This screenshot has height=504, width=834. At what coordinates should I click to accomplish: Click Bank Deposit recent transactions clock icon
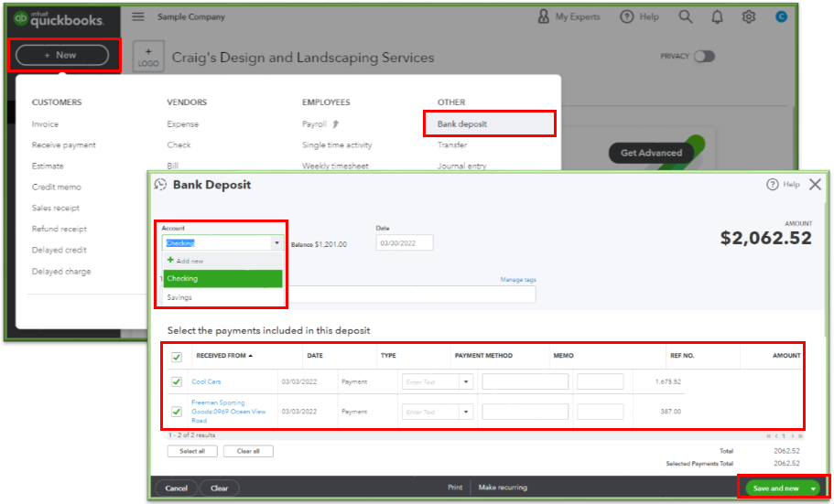point(160,185)
